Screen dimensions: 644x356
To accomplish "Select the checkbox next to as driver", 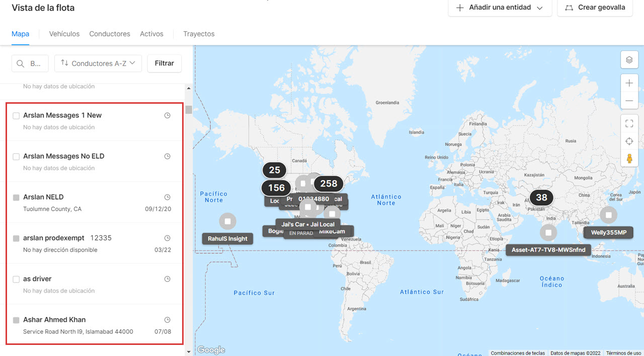I will coord(16,278).
